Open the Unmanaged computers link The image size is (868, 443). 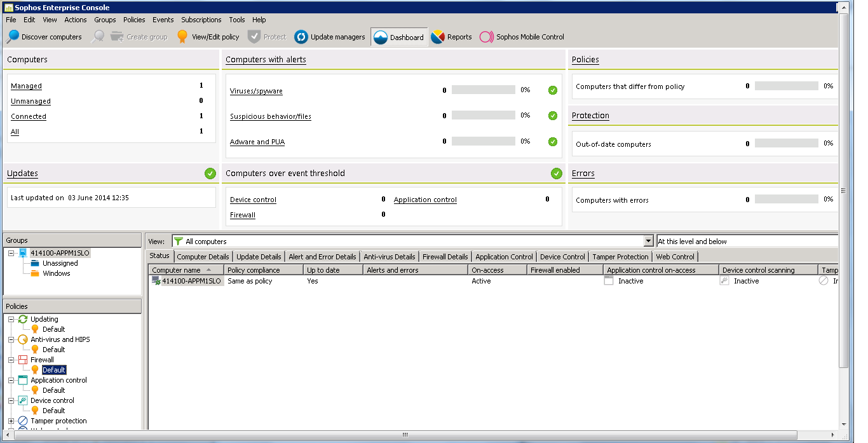point(31,101)
